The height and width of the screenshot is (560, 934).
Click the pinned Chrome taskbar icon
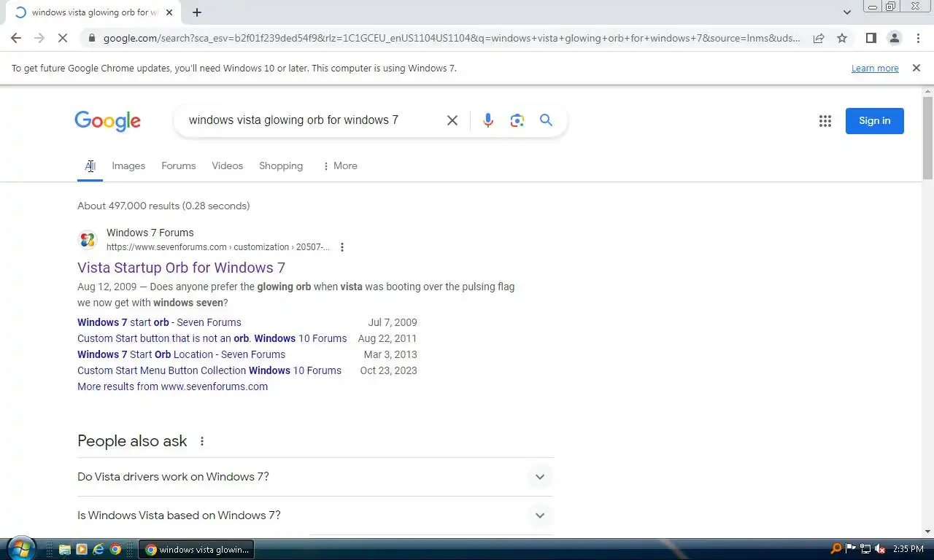click(115, 549)
